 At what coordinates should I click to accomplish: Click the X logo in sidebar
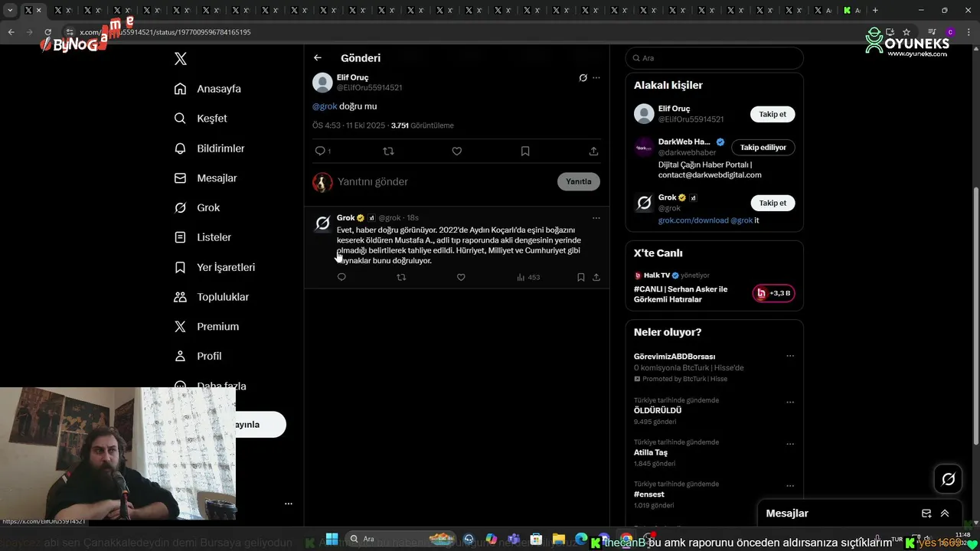[181, 59]
